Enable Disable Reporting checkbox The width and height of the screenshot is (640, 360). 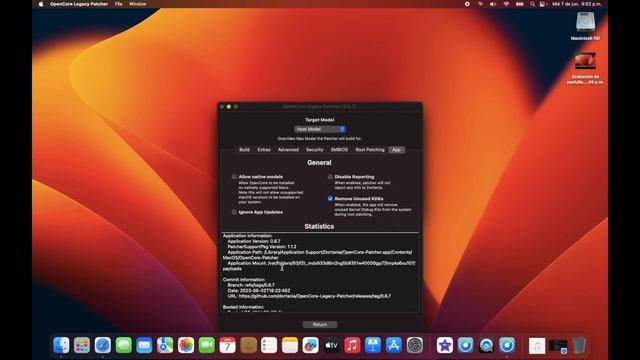(x=330, y=177)
